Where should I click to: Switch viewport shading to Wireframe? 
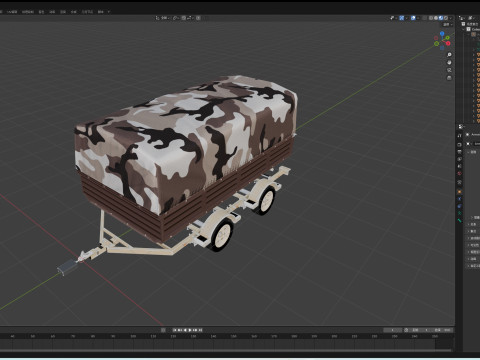click(431, 18)
